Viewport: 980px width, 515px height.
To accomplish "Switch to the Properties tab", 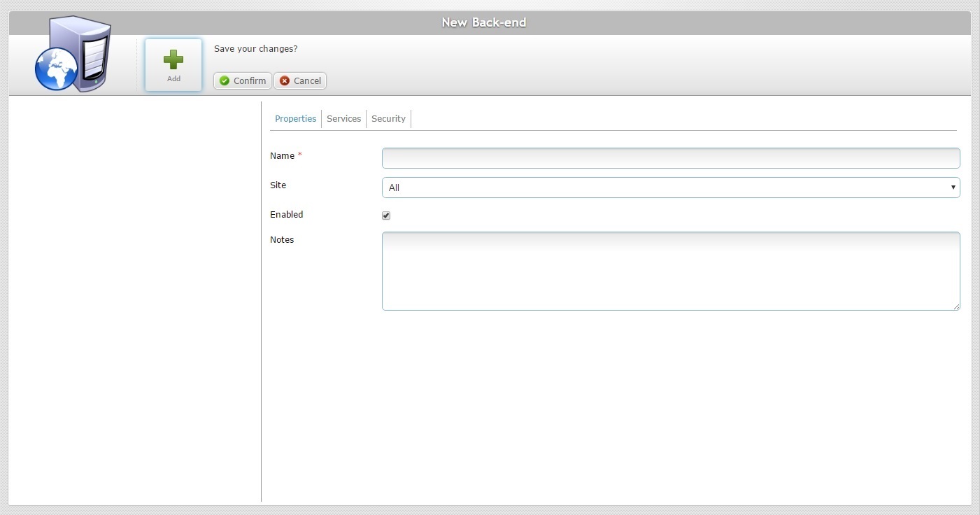I will 295,119.
